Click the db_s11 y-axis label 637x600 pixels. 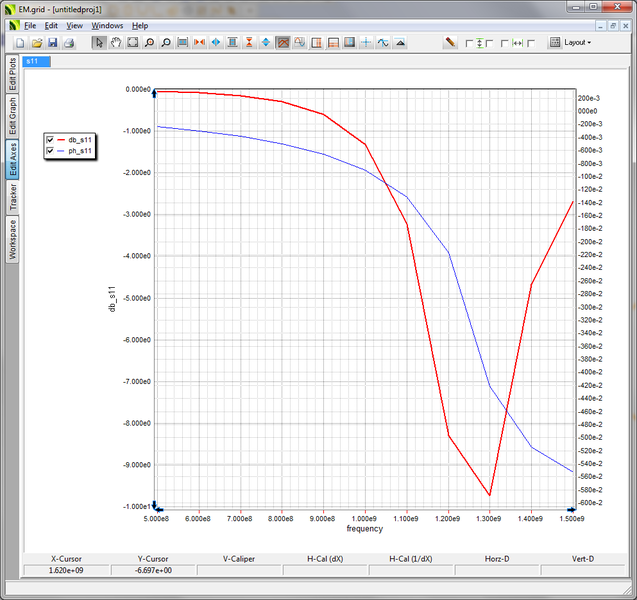(x=113, y=298)
